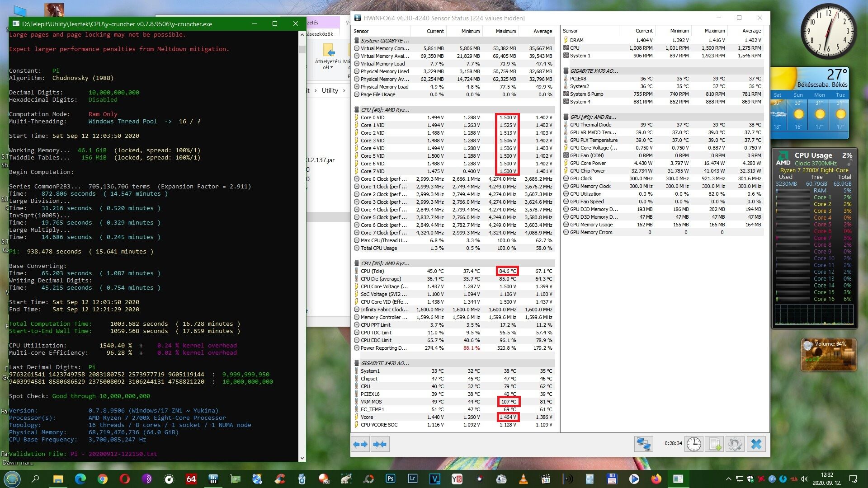Open system tray volume speaker icon
This screenshot has height=488, width=868.
pos(804,479)
